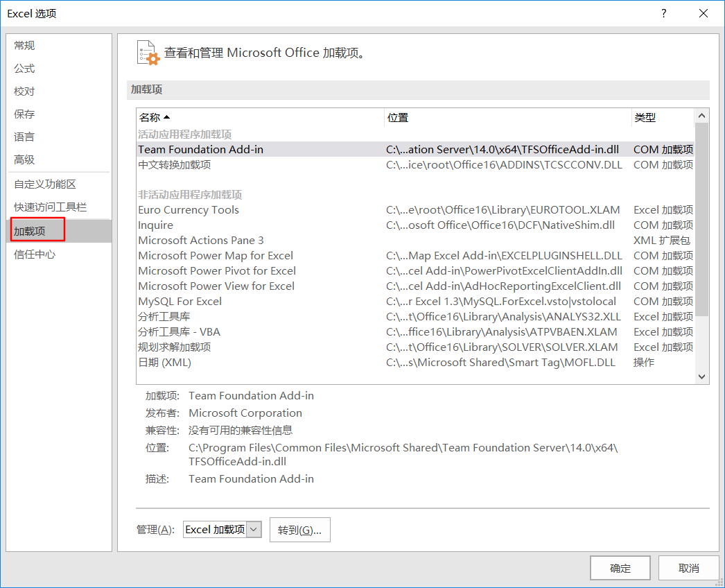Select the 规划求解加载项 row
This screenshot has width=725, height=588.
click(x=416, y=347)
